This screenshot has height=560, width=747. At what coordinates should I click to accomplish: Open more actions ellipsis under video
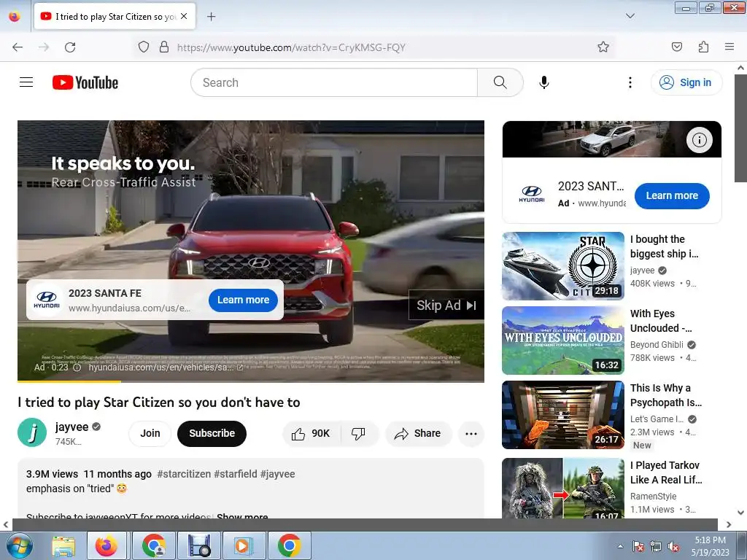click(x=471, y=433)
